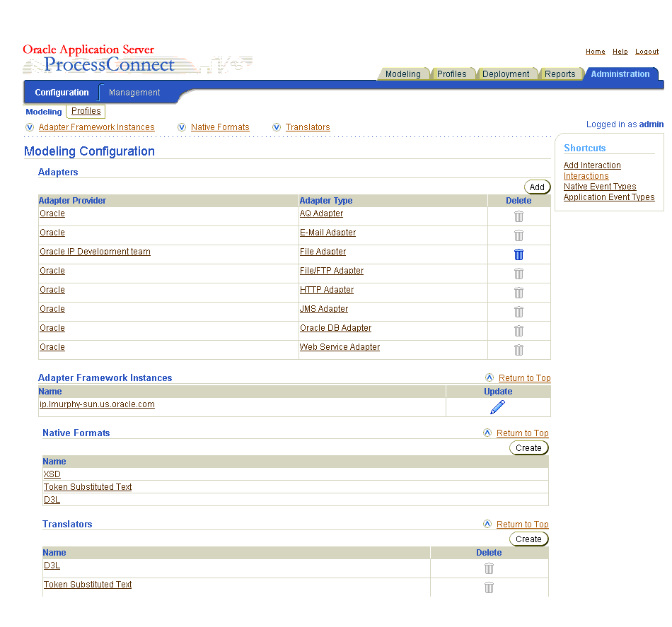
Task: Open Add Interaction shortcut
Action: coord(592,165)
